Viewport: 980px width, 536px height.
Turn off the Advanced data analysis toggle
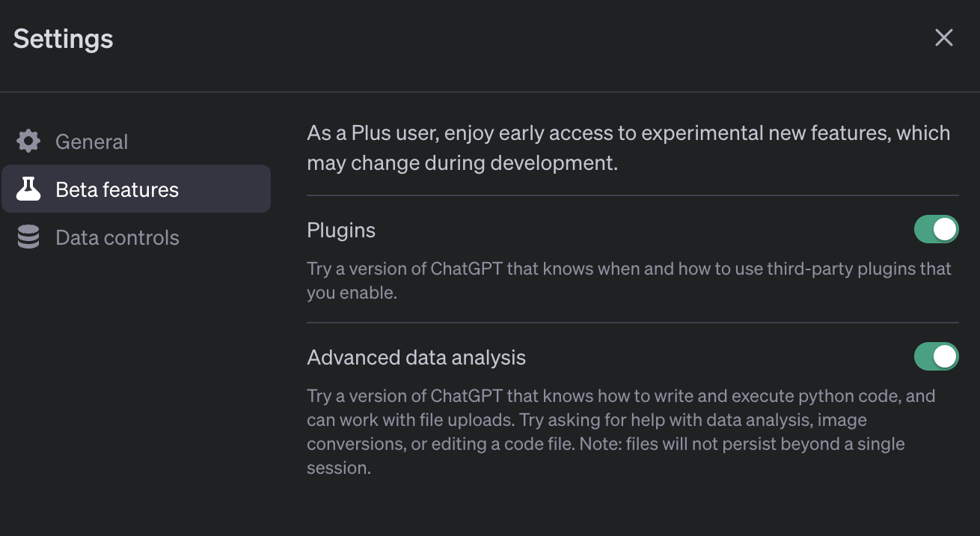click(936, 357)
